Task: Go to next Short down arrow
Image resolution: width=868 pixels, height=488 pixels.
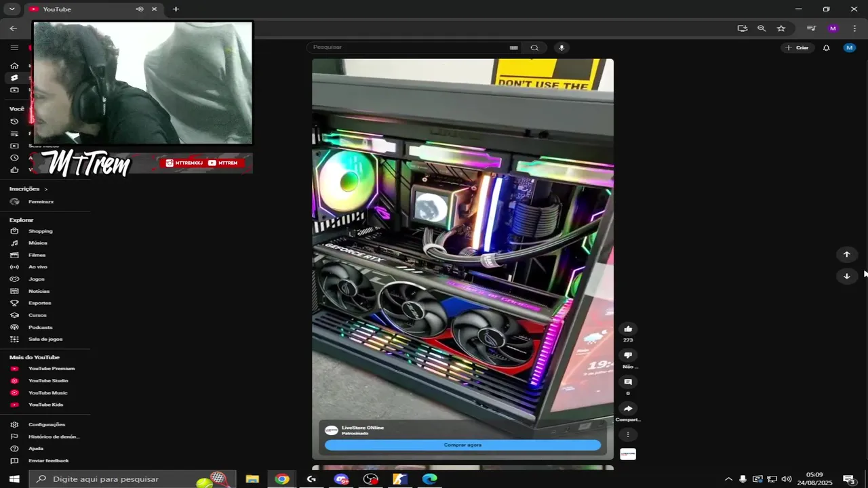Action: tap(846, 276)
